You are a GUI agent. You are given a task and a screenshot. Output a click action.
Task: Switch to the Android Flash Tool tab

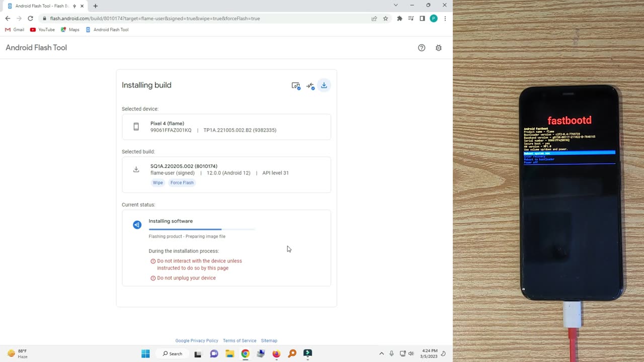pyautogui.click(x=42, y=6)
